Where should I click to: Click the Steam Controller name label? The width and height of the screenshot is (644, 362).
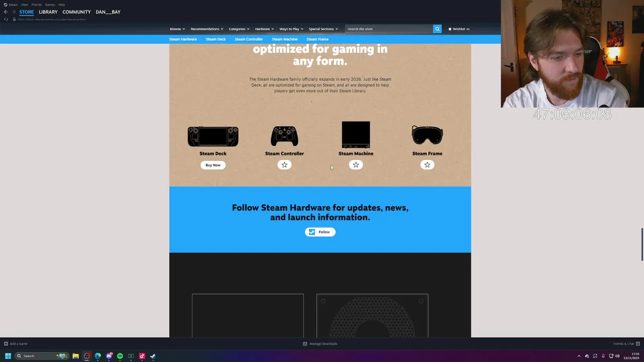[x=284, y=153]
